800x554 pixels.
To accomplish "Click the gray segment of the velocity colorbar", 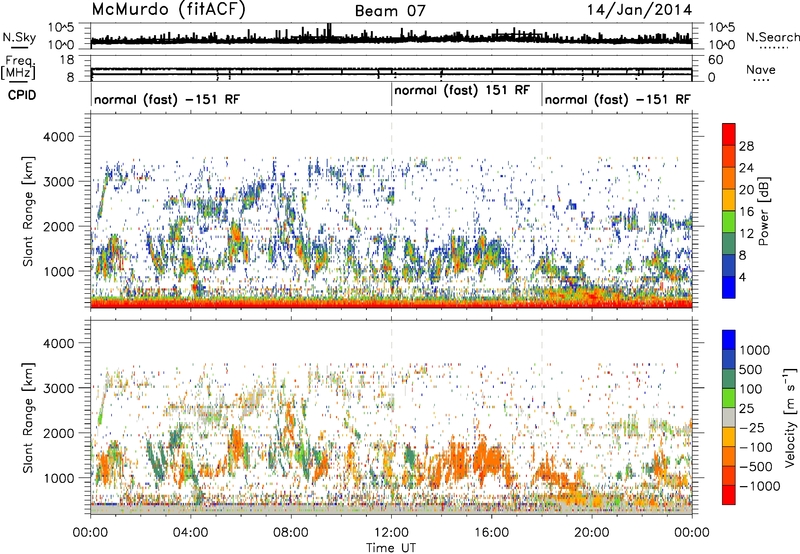I will point(729,417).
